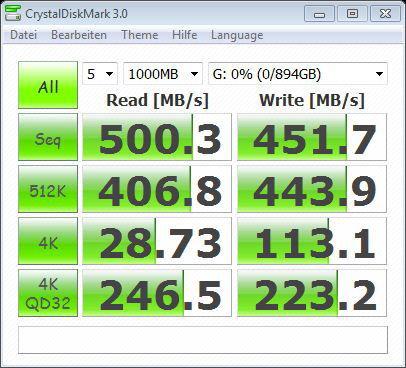Open the 1000MB test size dropdown
The height and width of the screenshot is (368, 406).
point(163,74)
